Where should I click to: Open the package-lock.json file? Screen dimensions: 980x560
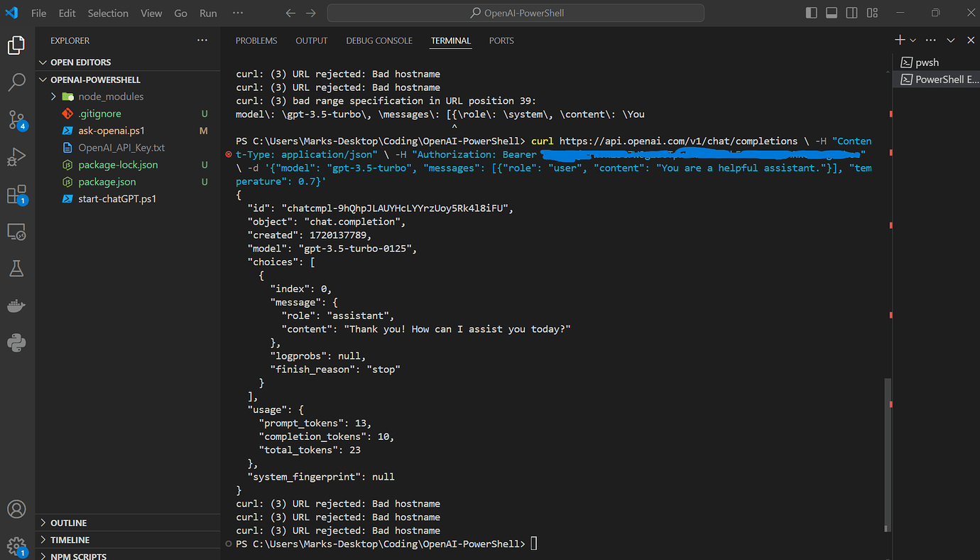(x=128, y=165)
